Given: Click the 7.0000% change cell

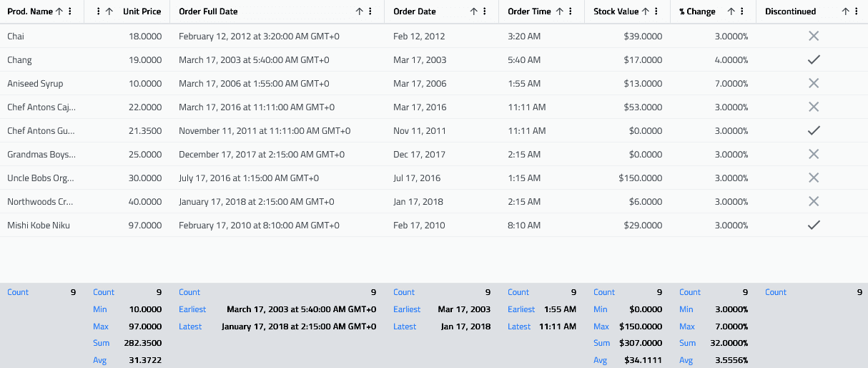Looking at the screenshot, I should pos(714,83).
